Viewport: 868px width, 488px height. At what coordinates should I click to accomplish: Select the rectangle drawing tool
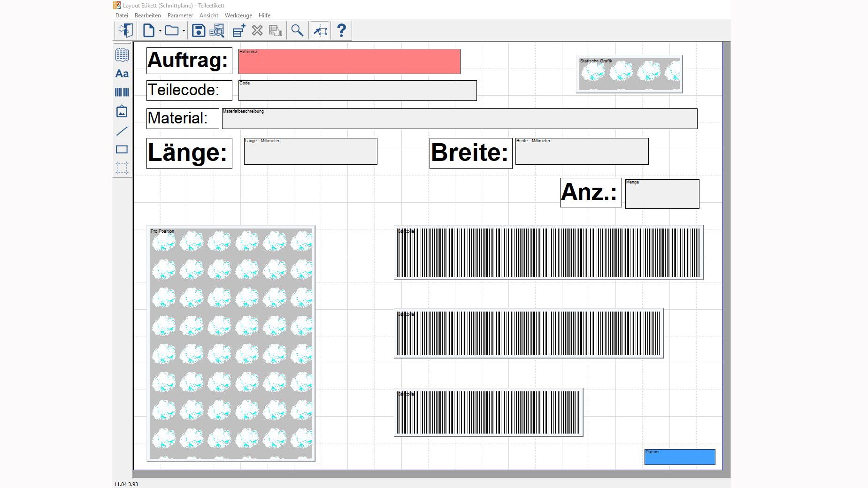122,150
